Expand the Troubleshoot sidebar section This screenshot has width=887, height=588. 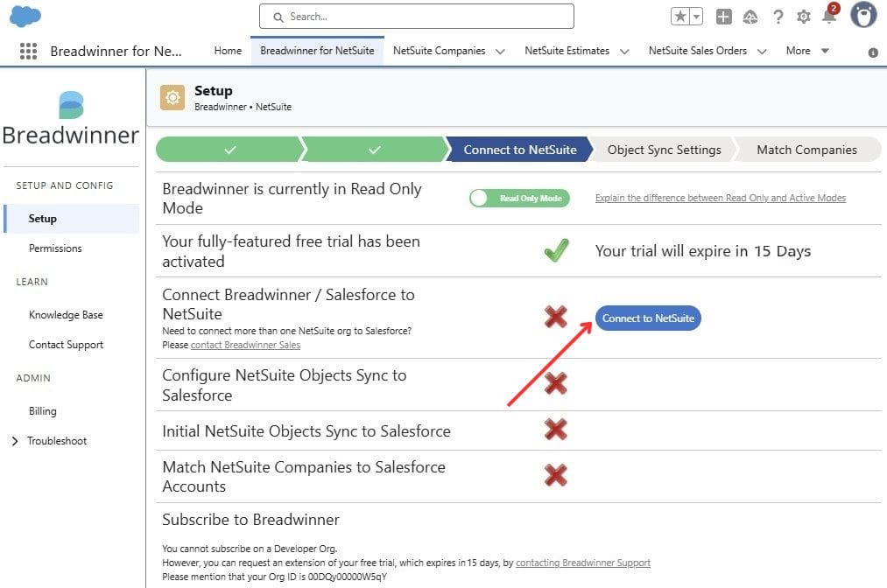[15, 441]
